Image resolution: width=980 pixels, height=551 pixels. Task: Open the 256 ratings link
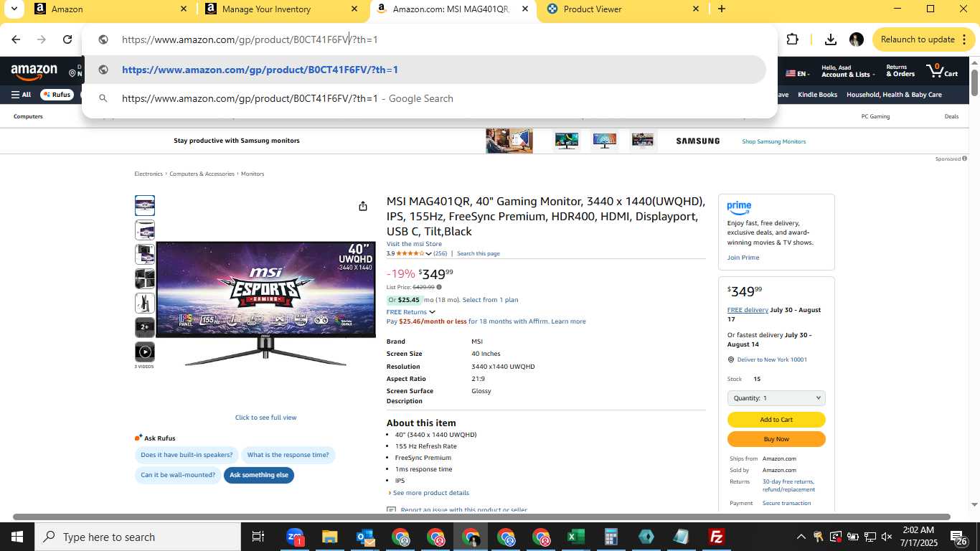click(440, 253)
